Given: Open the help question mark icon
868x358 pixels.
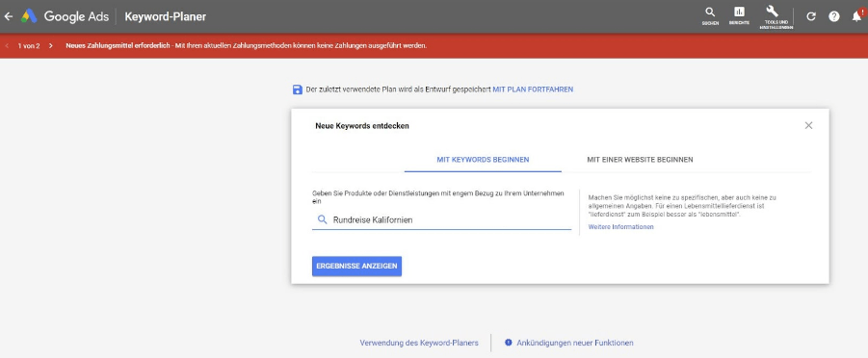Looking at the screenshot, I should point(833,16).
